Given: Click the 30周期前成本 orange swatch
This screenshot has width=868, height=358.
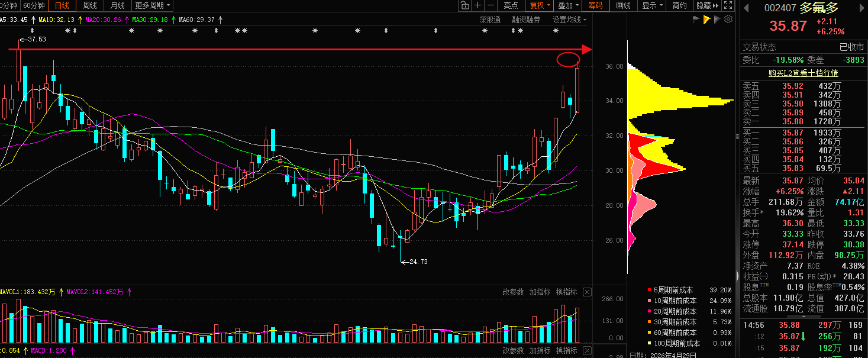Looking at the screenshot, I should pos(649,322).
